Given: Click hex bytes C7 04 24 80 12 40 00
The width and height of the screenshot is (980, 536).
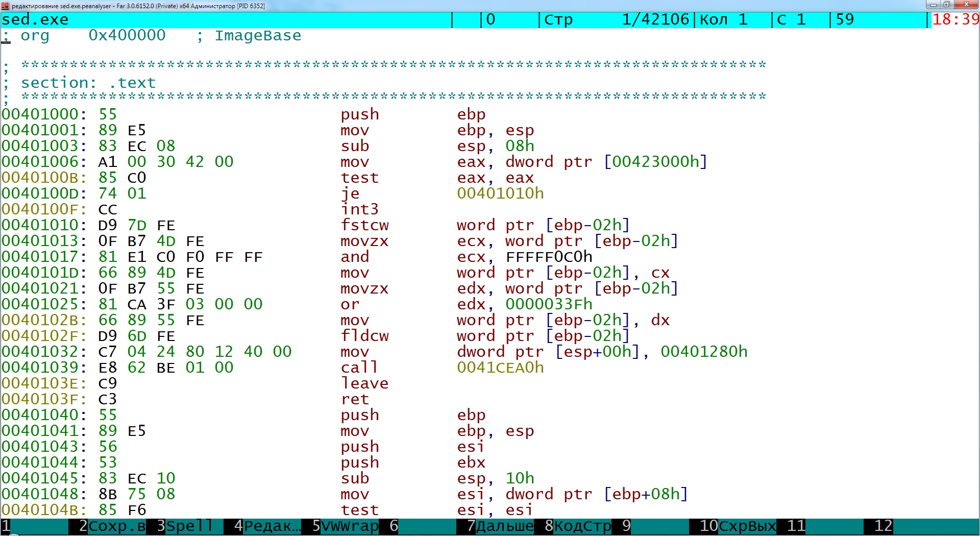Looking at the screenshot, I should [x=195, y=352].
